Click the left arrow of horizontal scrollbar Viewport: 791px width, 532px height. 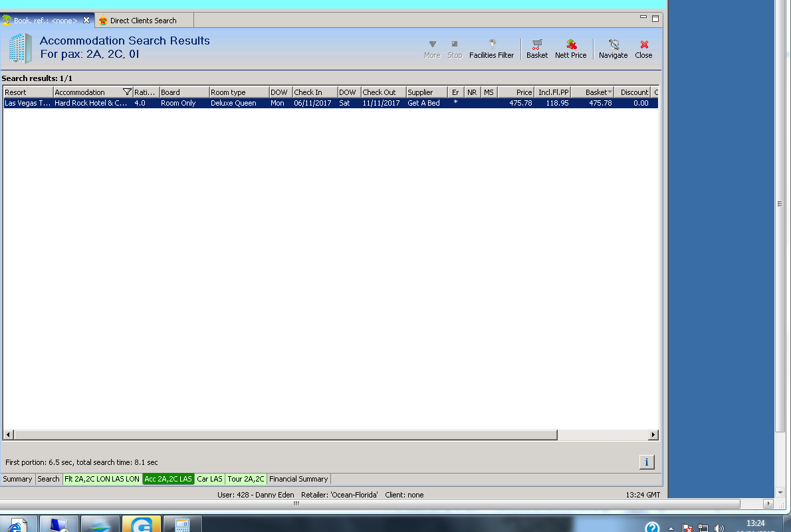pyautogui.click(x=8, y=434)
